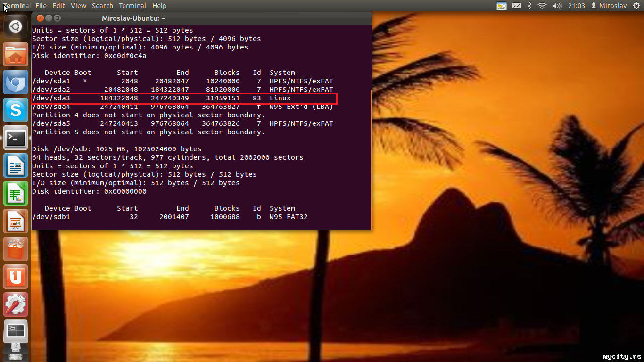Open LibreOffice Writer from the launcher
The width and height of the screenshot is (644, 362).
click(x=16, y=166)
